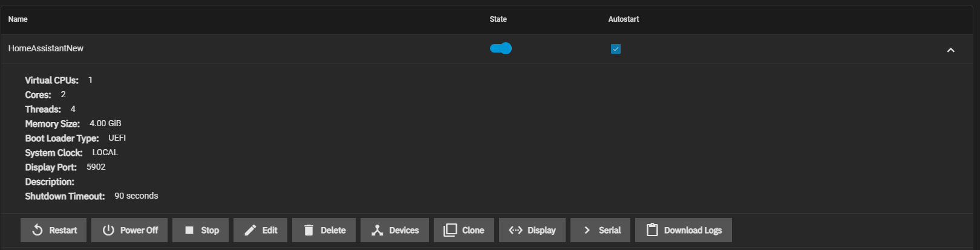Open the Display console
The width and height of the screenshot is (980, 250).
(532, 230)
